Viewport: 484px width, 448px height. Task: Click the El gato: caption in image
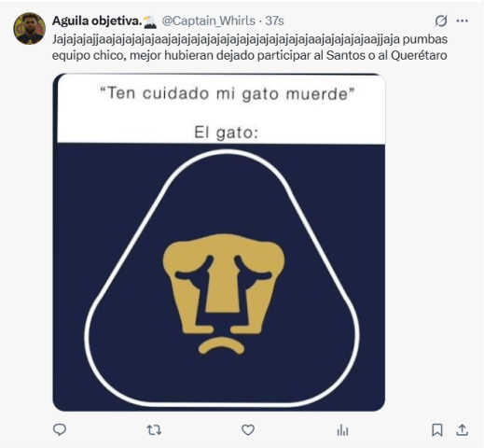tap(227, 133)
